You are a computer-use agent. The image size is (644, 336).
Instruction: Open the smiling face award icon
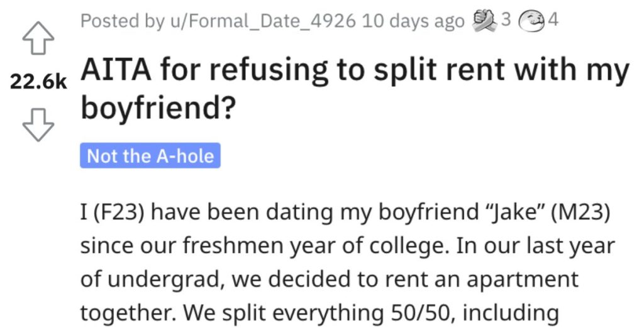coord(532,21)
